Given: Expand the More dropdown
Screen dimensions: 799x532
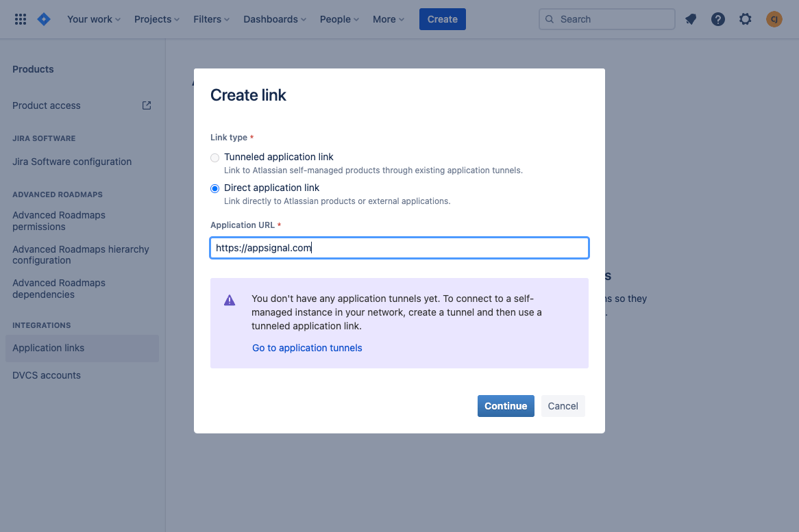Looking at the screenshot, I should pos(389,19).
